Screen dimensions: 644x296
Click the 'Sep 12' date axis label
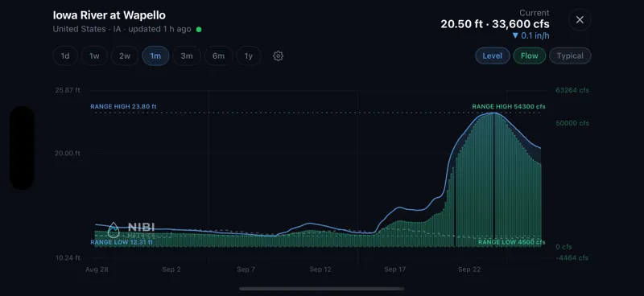(x=320, y=269)
